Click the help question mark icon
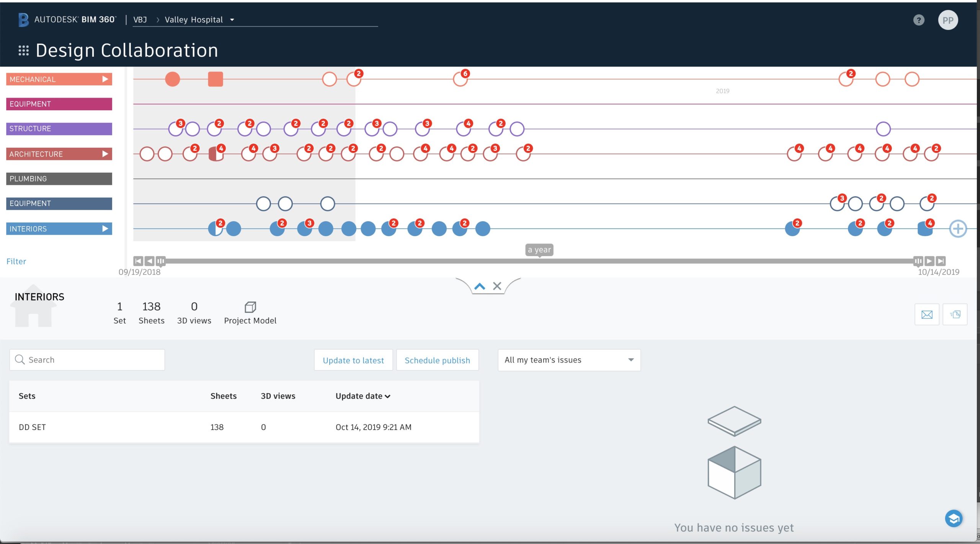This screenshot has width=980, height=544. [x=921, y=20]
